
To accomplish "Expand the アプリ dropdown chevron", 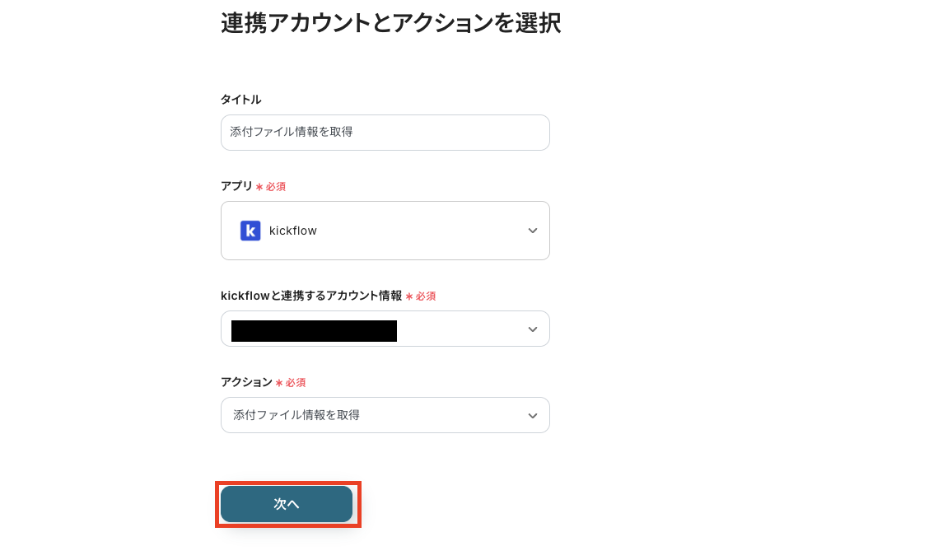I will click(x=533, y=231).
